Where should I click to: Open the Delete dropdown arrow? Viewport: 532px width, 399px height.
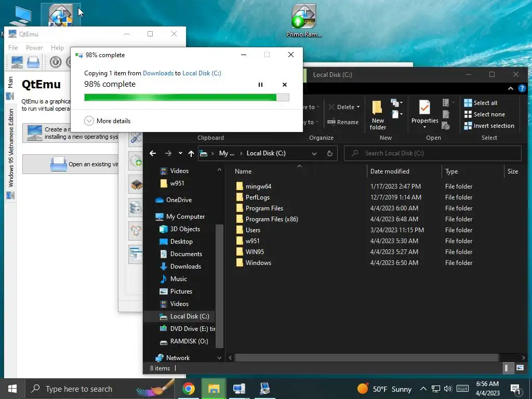(358, 107)
